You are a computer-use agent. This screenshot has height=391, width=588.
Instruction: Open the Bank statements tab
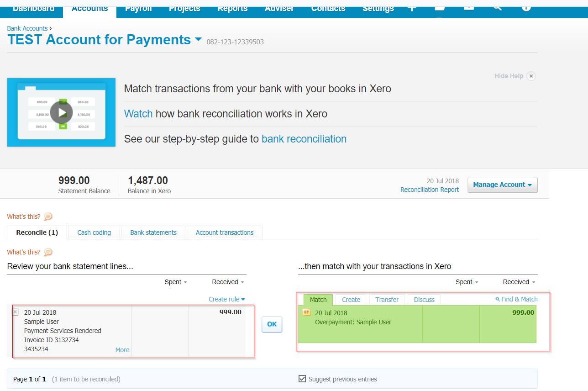click(153, 232)
